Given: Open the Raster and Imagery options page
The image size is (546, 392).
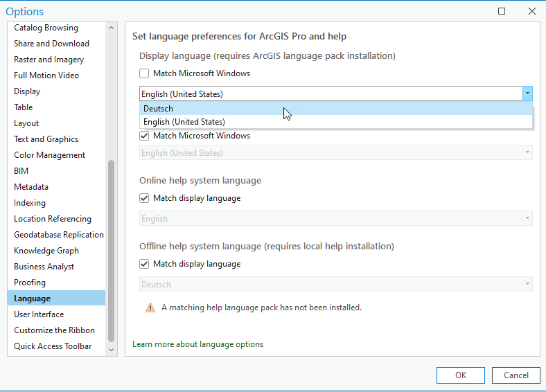Looking at the screenshot, I should pyautogui.click(x=56, y=60).
